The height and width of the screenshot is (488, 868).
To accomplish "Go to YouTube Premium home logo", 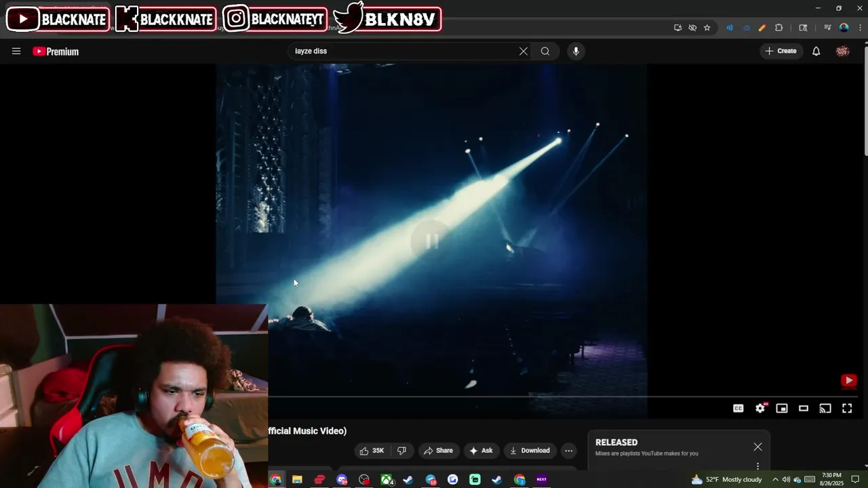I will [x=56, y=52].
